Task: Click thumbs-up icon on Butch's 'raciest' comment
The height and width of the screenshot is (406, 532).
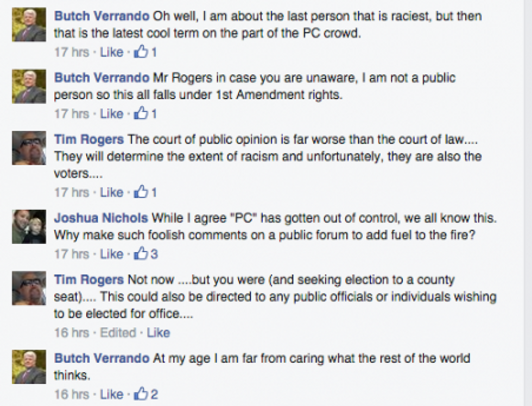Action: coord(141,52)
